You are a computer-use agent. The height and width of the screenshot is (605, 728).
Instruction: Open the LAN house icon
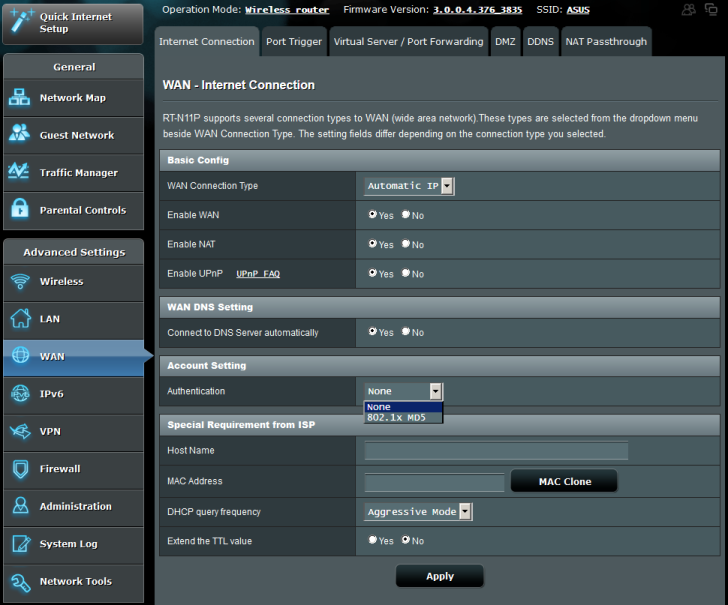tap(20, 318)
